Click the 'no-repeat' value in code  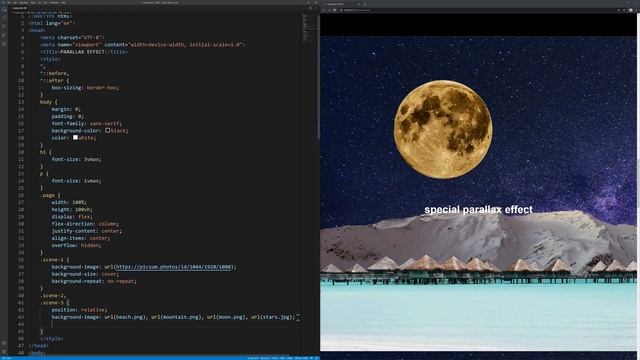coord(120,281)
